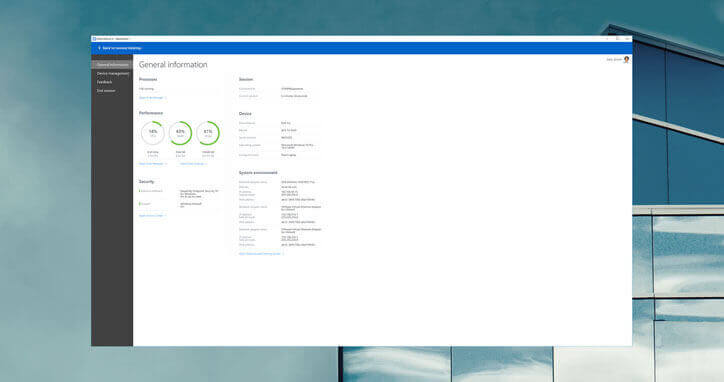The width and height of the screenshot is (724, 382).
Task: Maximize the remote support window
Action: pyautogui.click(x=617, y=39)
